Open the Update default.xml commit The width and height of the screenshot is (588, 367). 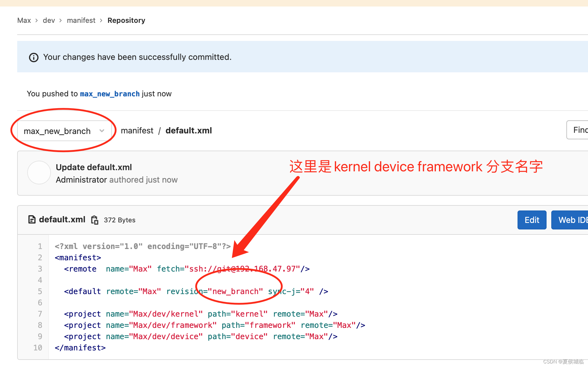coord(94,167)
